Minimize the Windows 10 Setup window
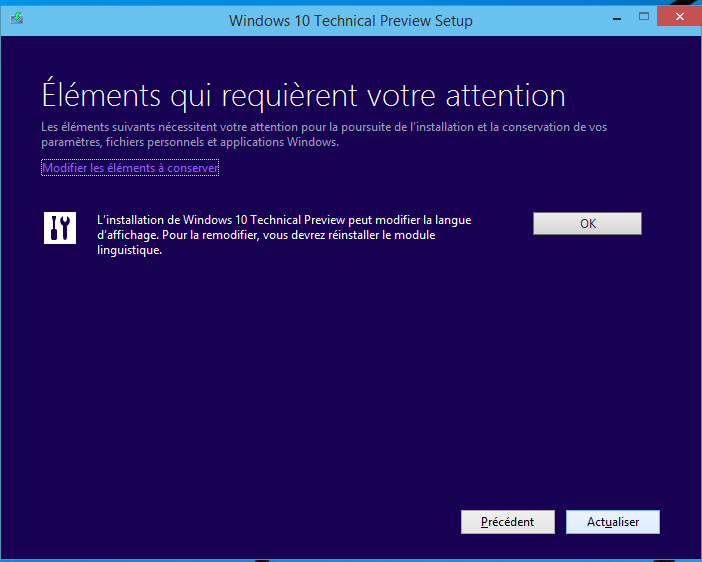This screenshot has width=702, height=562. pos(617,18)
